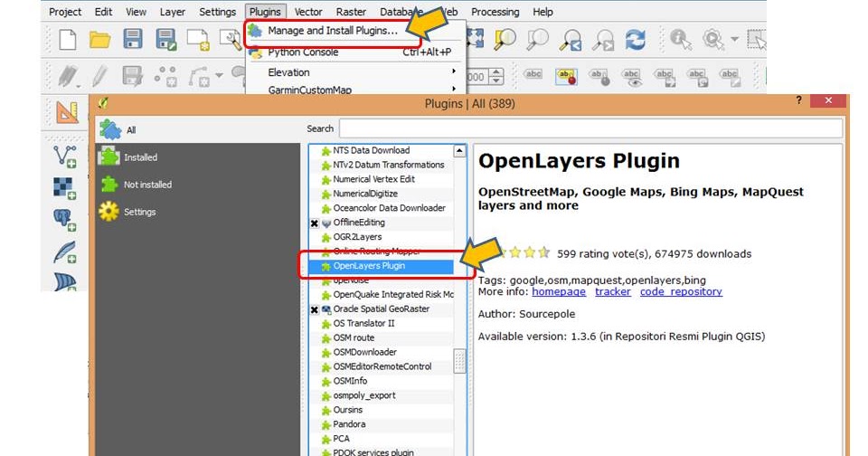This screenshot has height=456, width=868.
Task: Click the Save Project As icon
Action: pos(166,40)
